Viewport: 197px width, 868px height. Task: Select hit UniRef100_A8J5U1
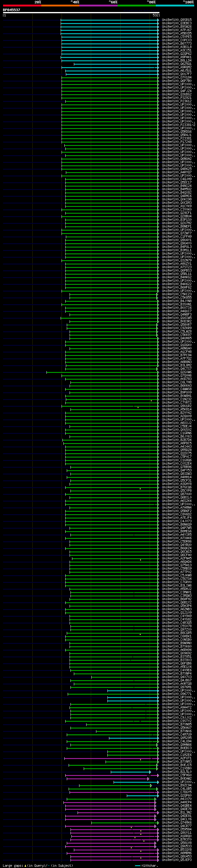(176, 71)
